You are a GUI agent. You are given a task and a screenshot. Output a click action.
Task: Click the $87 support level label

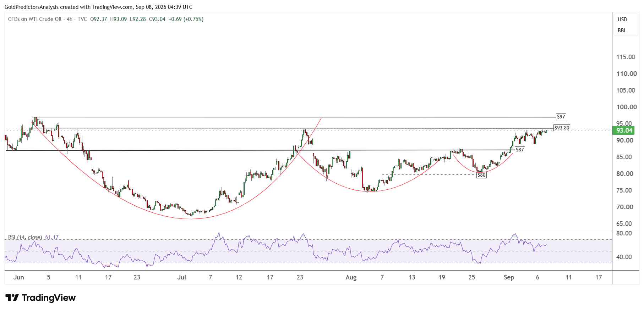[520, 150]
